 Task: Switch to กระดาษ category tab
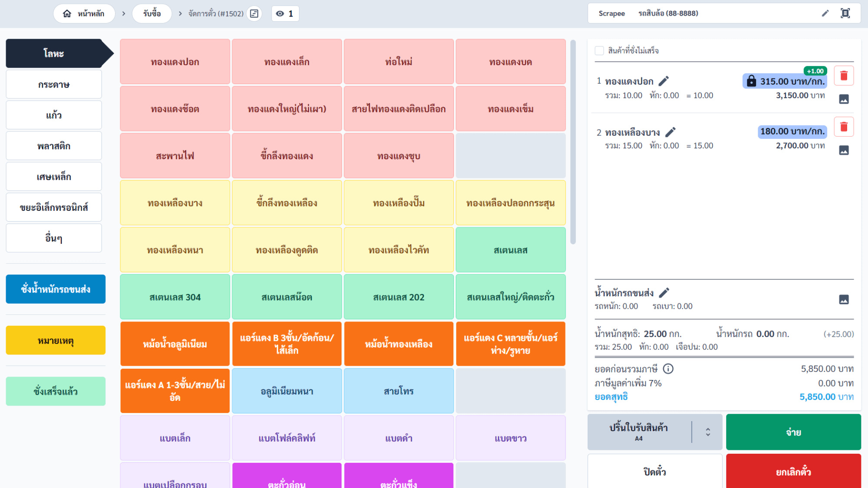(54, 85)
